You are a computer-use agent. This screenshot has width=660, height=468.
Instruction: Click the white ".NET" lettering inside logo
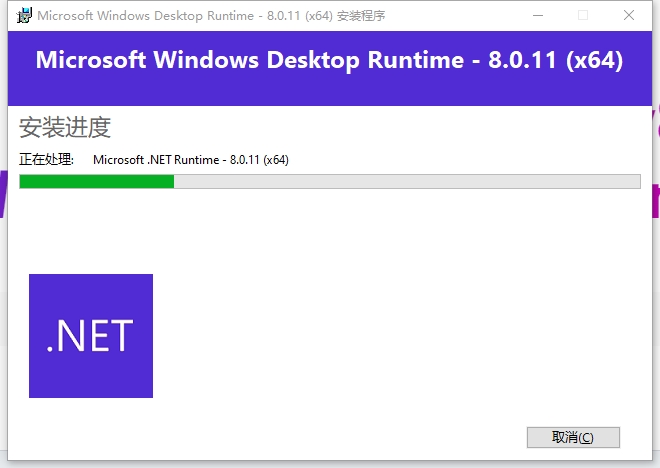90,337
